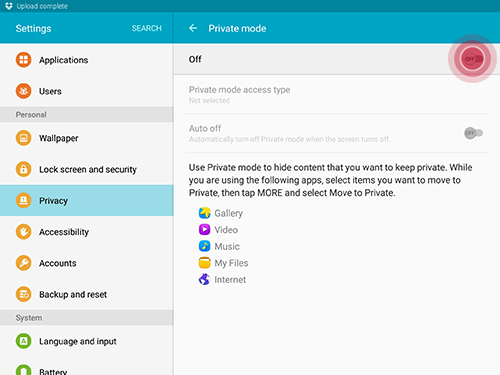Tap the System section header
This screenshot has height=375, width=500.
(x=87, y=318)
